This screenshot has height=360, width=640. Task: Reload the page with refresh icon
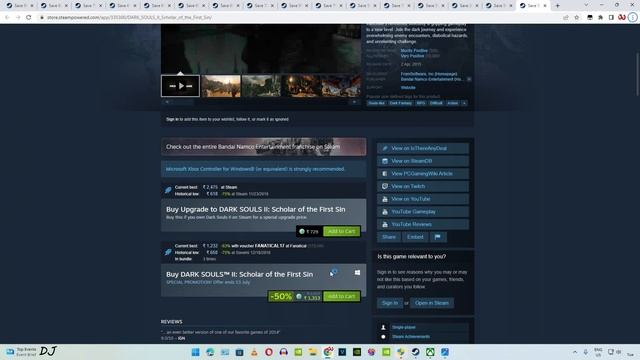29,18
